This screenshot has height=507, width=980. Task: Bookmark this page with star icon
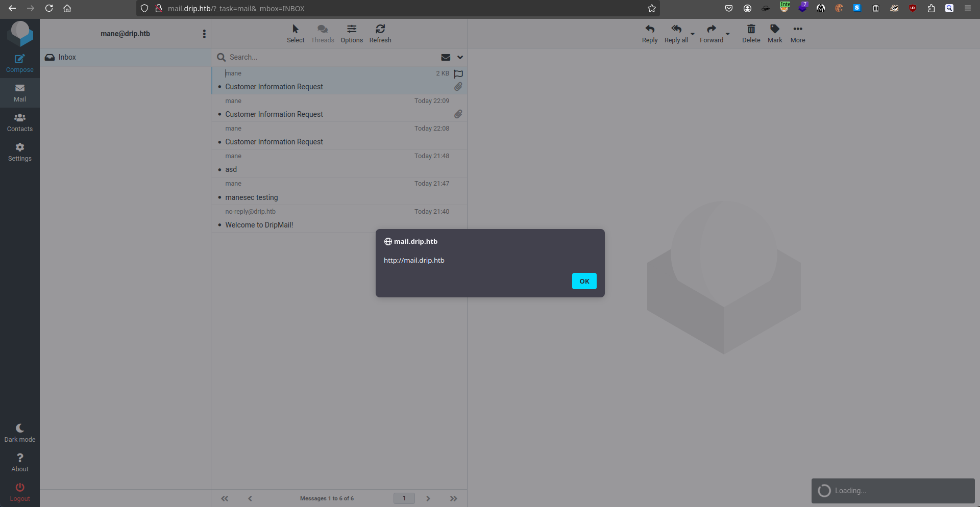pos(651,8)
